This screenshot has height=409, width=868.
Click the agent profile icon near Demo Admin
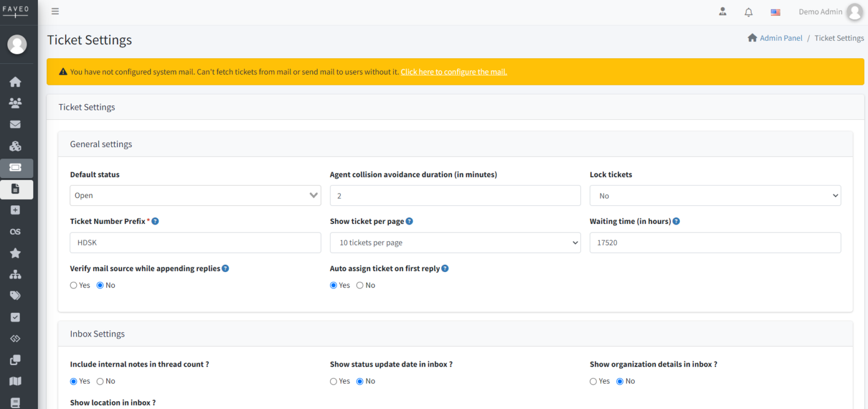click(722, 11)
